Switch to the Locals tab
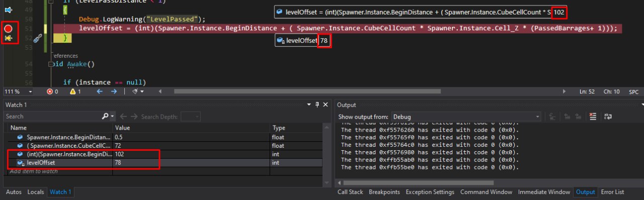 click(x=36, y=192)
